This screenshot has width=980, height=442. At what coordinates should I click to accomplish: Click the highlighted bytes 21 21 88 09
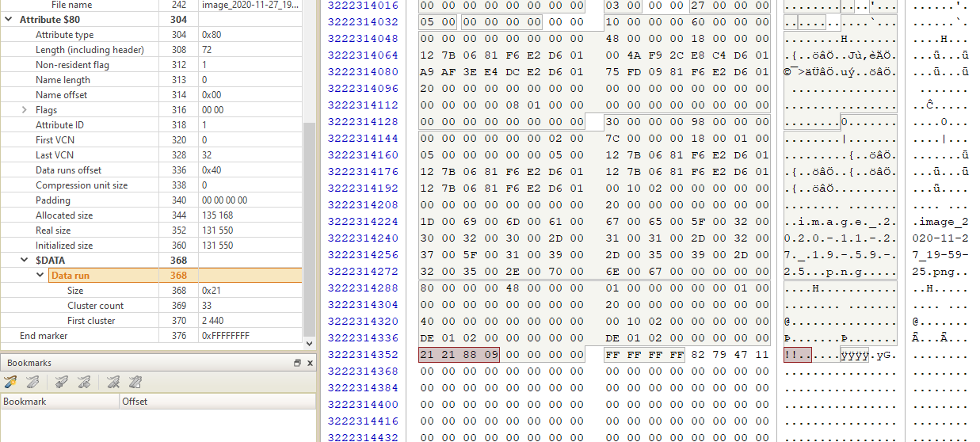[x=459, y=354]
